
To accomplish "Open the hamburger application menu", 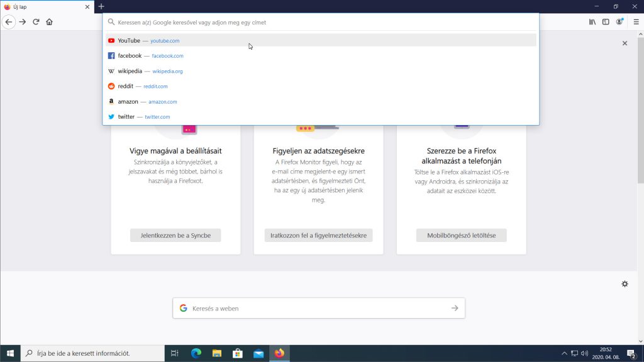I will [636, 22].
